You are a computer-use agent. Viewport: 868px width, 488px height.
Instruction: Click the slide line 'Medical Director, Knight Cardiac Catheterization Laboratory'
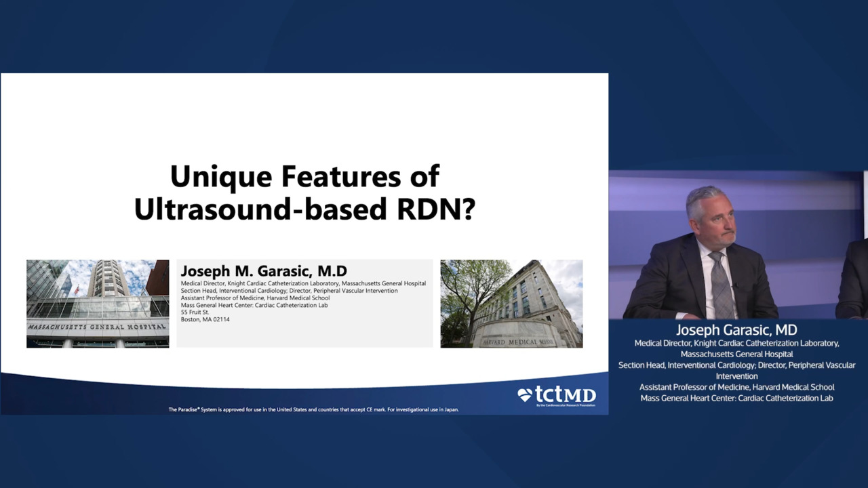coord(303,283)
